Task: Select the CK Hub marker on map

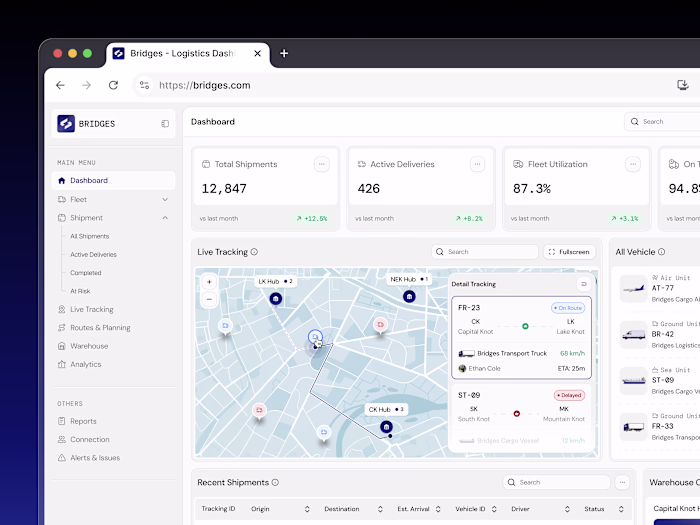Action: (386, 427)
